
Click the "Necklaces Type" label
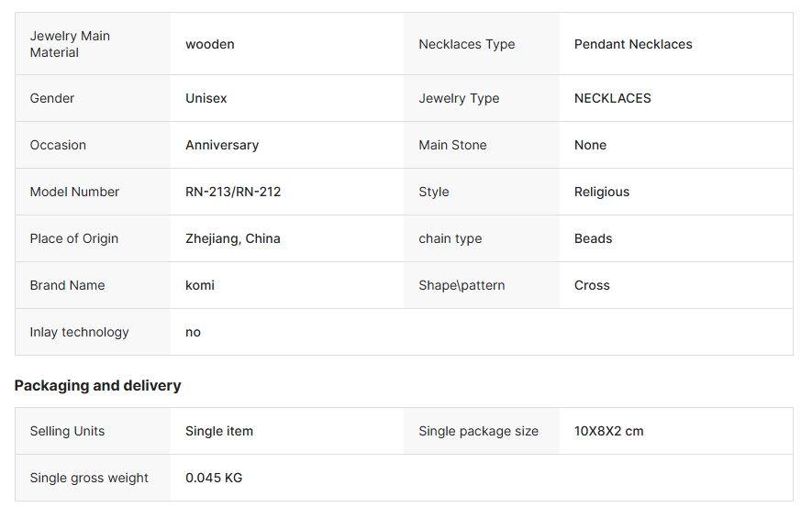466,44
